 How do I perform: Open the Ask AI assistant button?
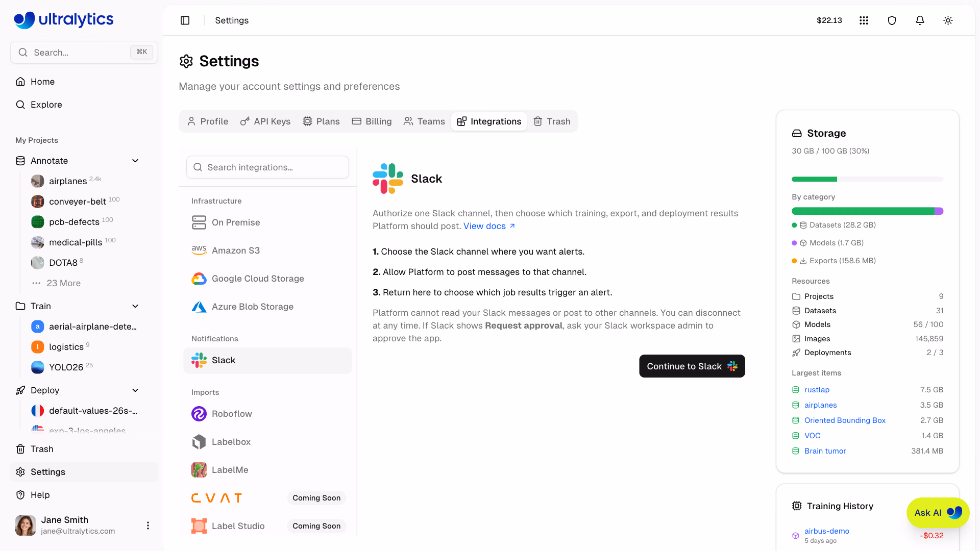pyautogui.click(x=938, y=513)
